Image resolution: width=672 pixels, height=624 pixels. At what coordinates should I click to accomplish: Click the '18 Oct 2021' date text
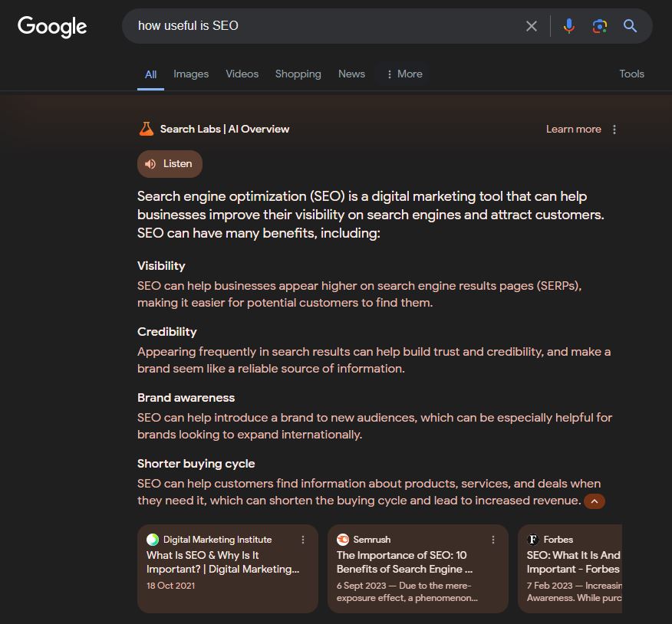(x=170, y=586)
